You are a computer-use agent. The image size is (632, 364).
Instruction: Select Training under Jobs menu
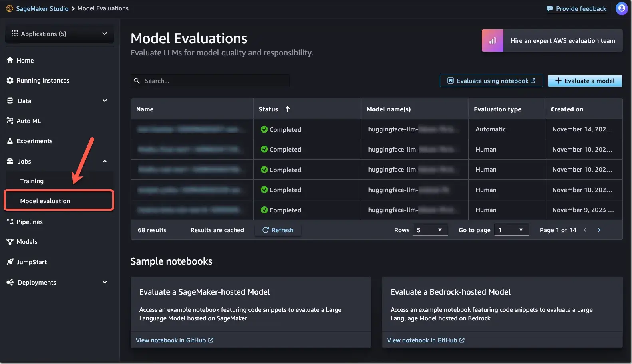[32, 181]
